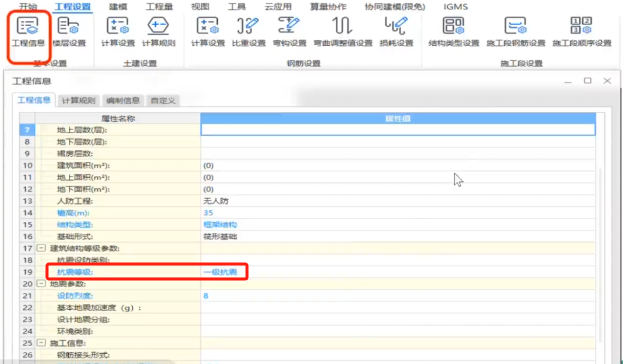
Task: Click the value cell for 钢筋接头形式
Action: (398, 355)
